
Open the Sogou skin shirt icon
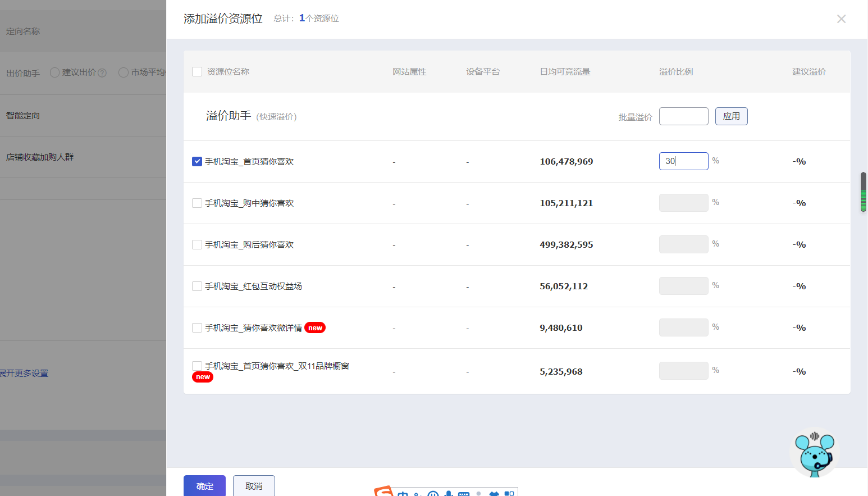pyautogui.click(x=494, y=494)
